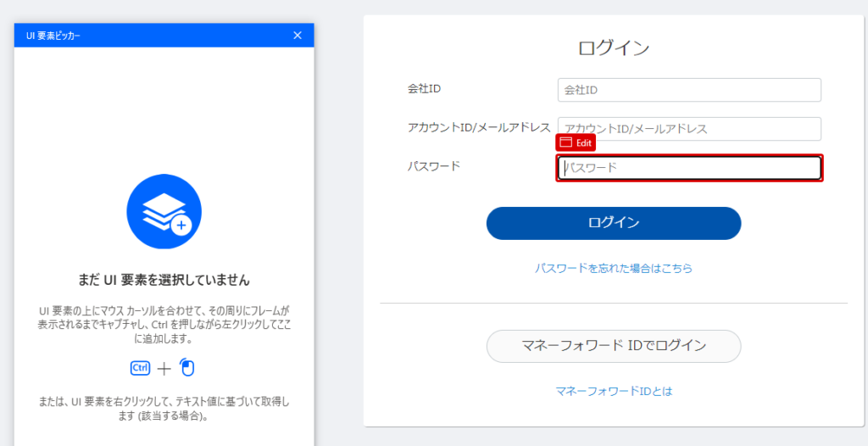Click the mouse icon next to Ctrl
The height and width of the screenshot is (446, 868).
click(188, 368)
